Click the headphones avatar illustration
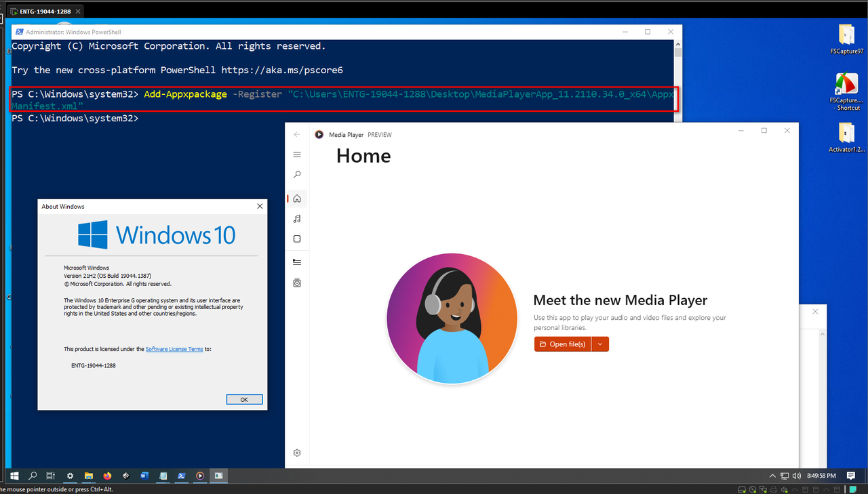Viewport: 868px width, 494px height. tap(450, 318)
